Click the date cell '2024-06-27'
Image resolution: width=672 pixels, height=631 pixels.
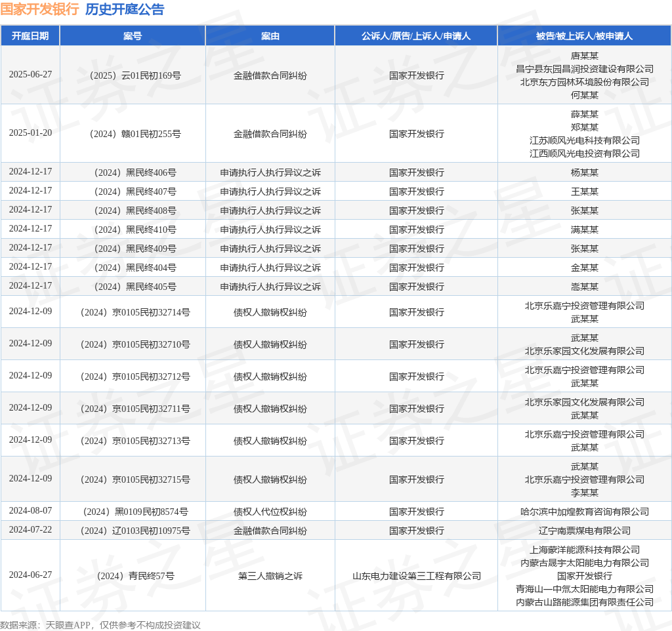click(x=30, y=575)
